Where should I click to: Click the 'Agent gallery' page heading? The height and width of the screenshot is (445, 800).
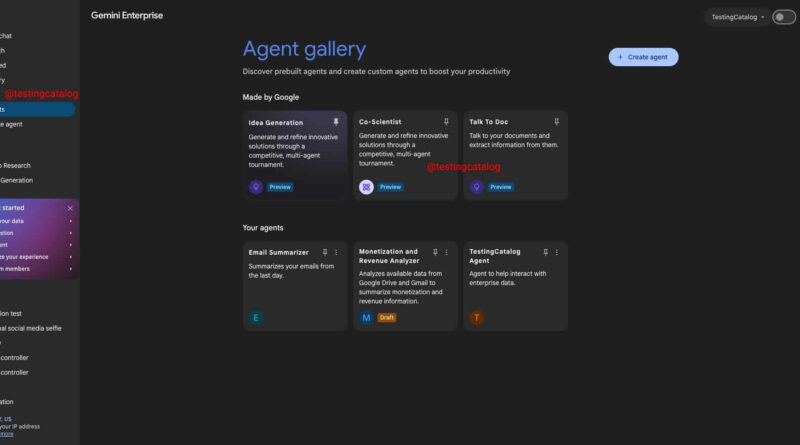point(305,49)
